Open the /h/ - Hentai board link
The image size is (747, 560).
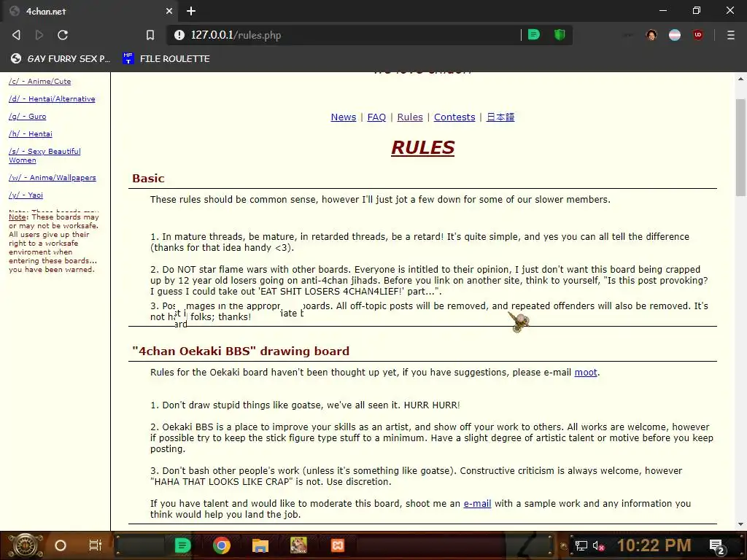(31, 134)
